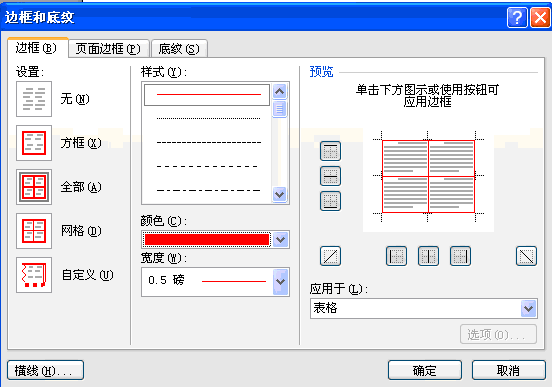The height and width of the screenshot is (387, 552).
Task: Toggle the inside horizontal border button
Action: click(x=330, y=176)
